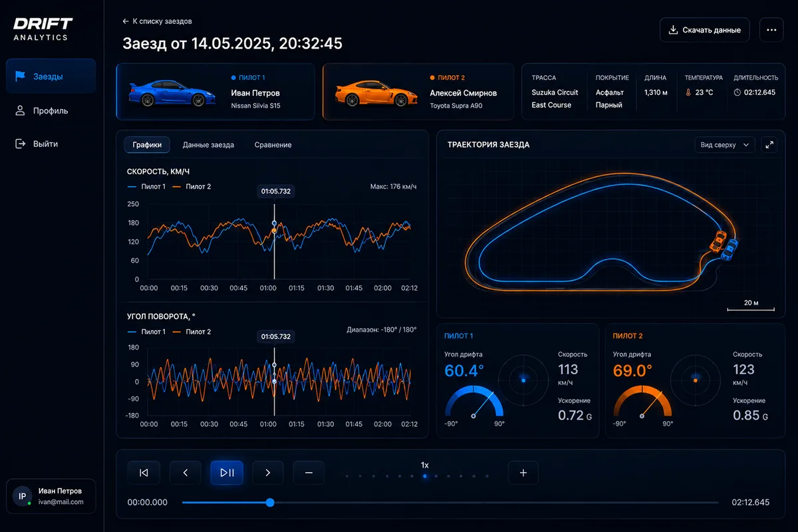Step back one frame with the left arrow
This screenshot has height=532, width=798.
186,473
